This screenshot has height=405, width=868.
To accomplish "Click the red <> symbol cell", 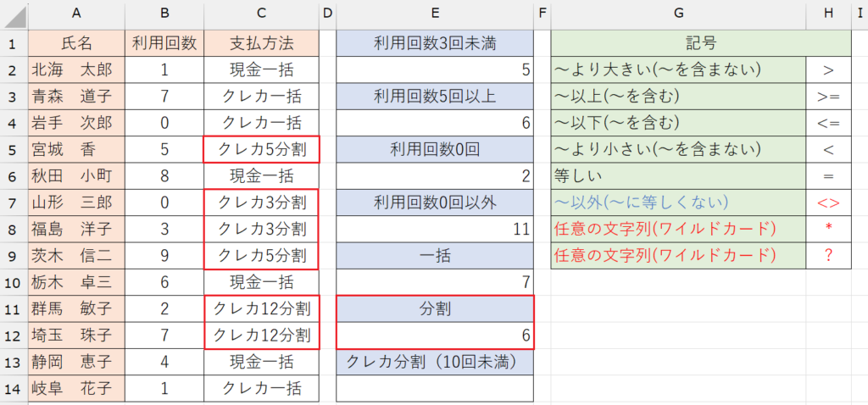I will (x=828, y=202).
